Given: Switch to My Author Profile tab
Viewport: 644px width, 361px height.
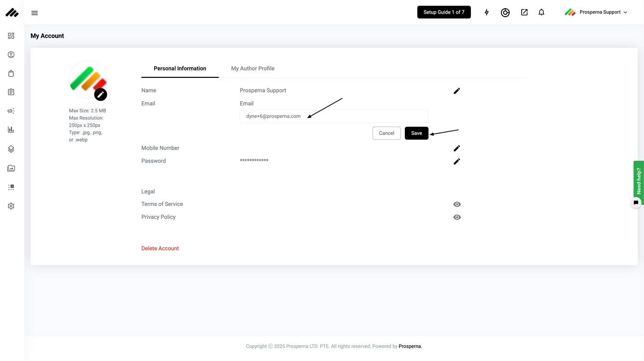Looking at the screenshot, I should pos(253,69).
